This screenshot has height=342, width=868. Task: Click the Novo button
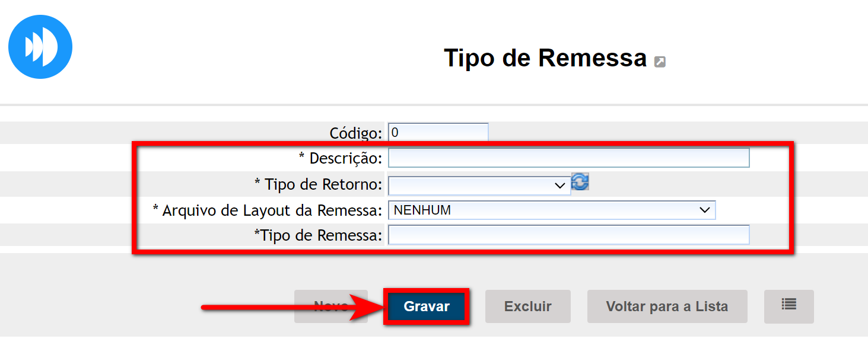coord(330,306)
